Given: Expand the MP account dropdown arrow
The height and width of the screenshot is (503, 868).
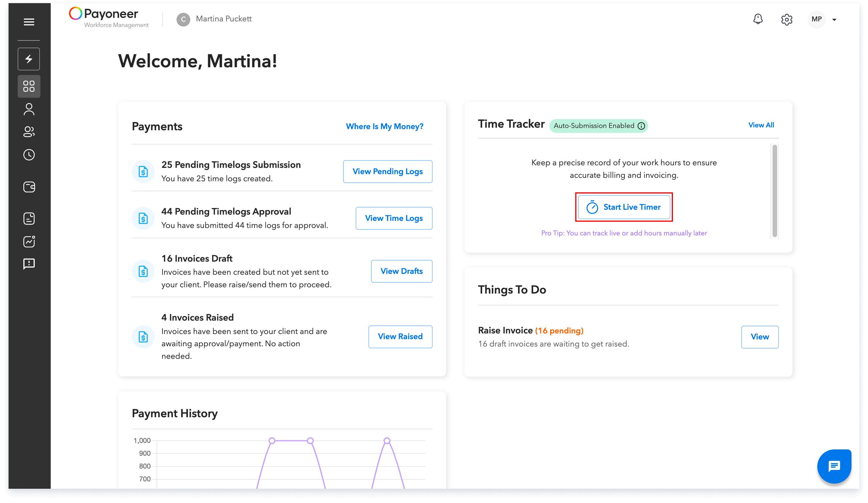Looking at the screenshot, I should (834, 20).
